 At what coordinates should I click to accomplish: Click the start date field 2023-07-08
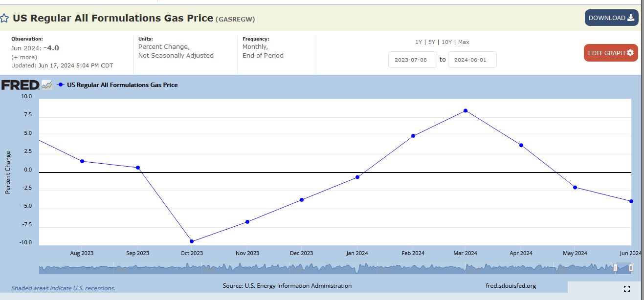(x=412, y=60)
